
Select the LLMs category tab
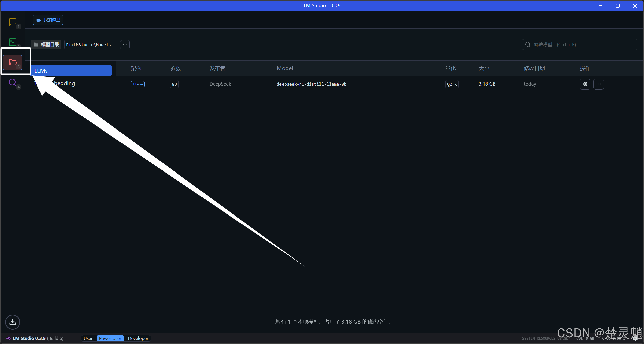(72, 71)
